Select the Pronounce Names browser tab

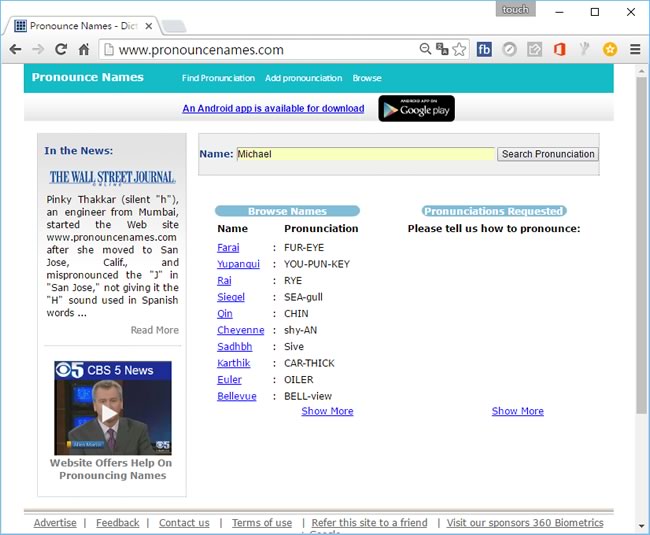(x=81, y=26)
